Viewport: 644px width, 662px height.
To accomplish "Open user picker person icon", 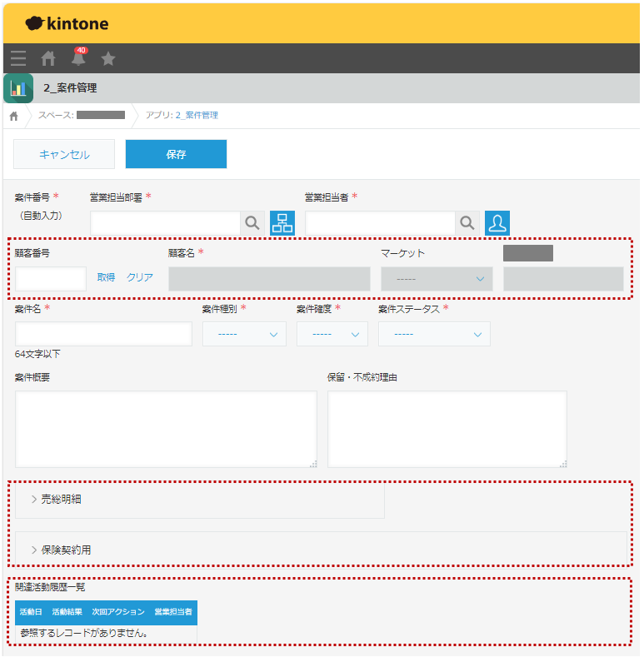I will 497,223.
